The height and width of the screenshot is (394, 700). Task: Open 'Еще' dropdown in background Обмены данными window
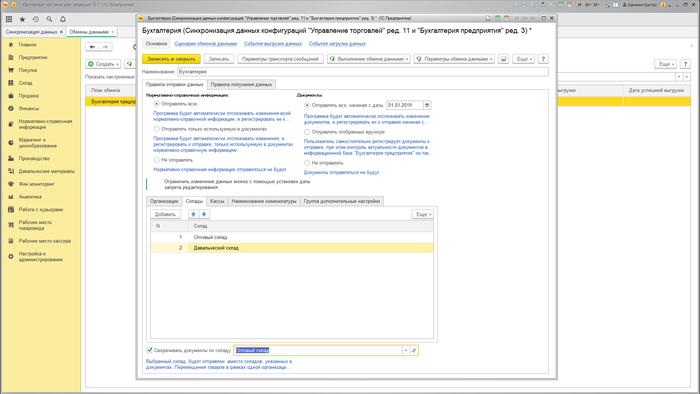pos(666,64)
